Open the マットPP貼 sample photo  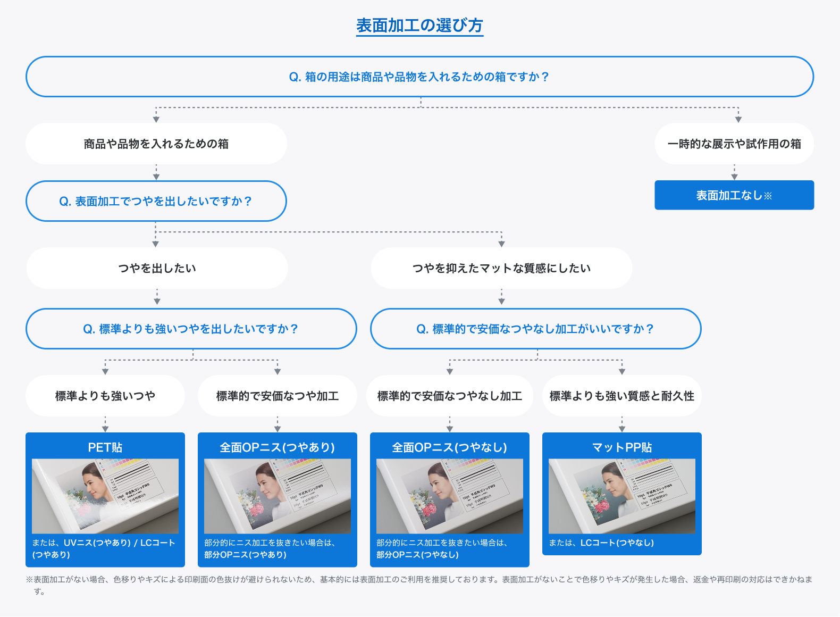click(622, 496)
